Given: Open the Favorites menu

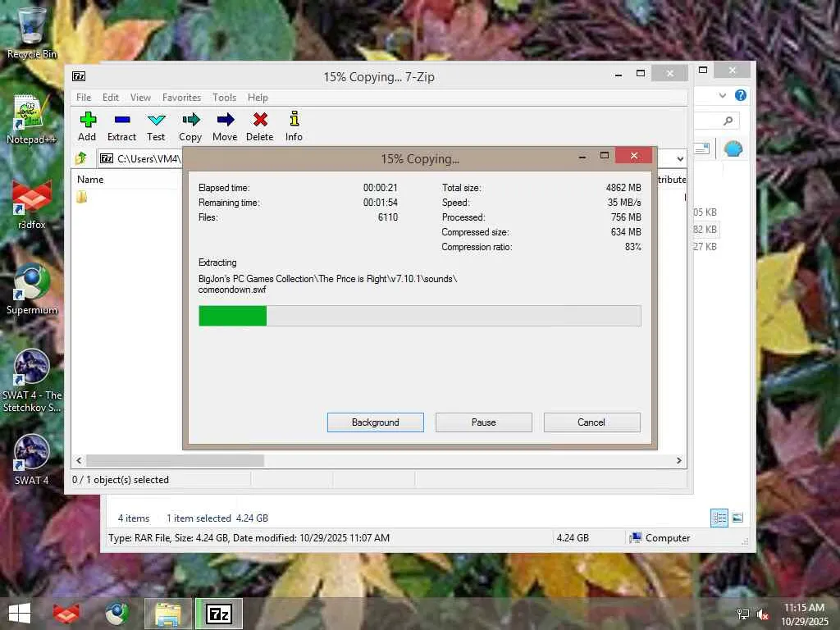Looking at the screenshot, I should [x=181, y=98].
